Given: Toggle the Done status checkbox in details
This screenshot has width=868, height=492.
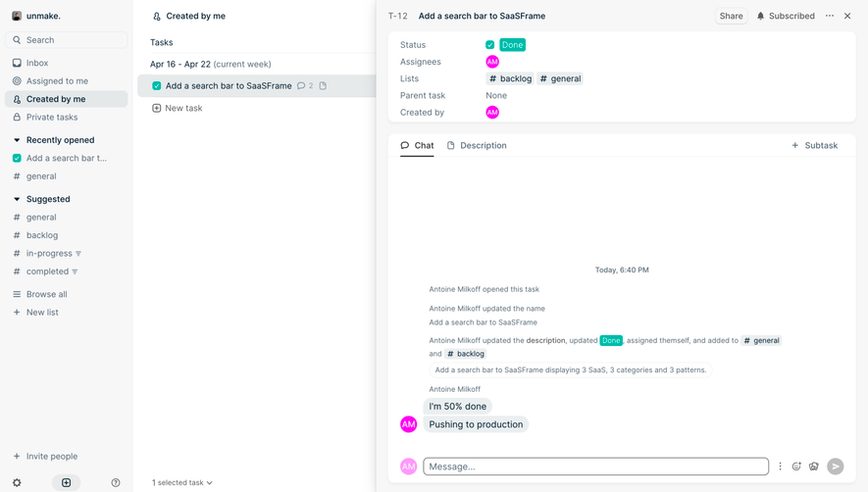Looking at the screenshot, I should [x=490, y=45].
